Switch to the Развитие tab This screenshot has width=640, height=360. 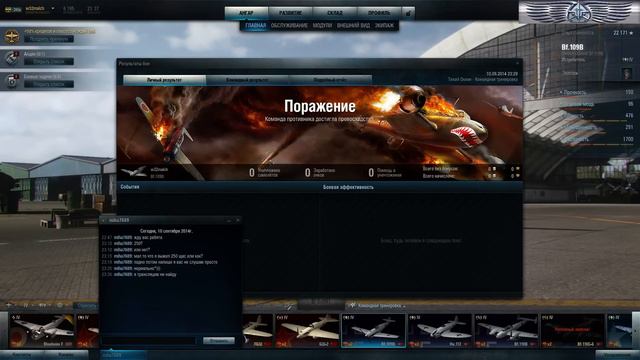click(290, 13)
